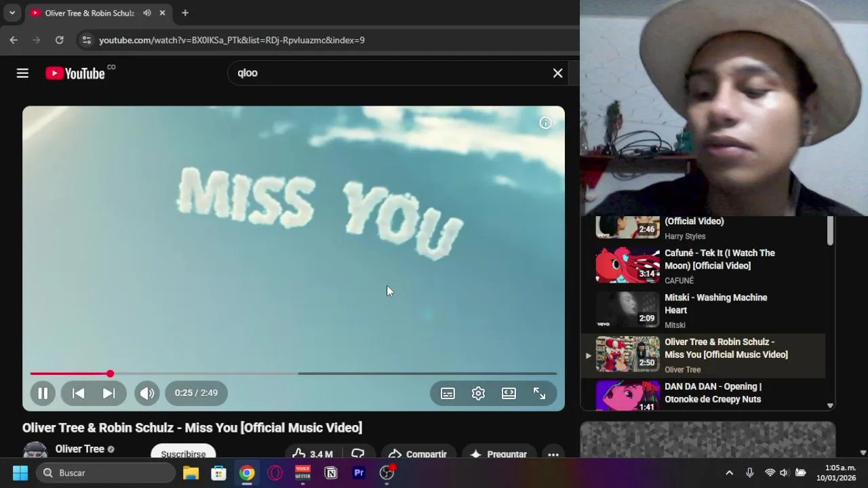Click the red progress scrubber dot
868x488 pixels.
coord(110,373)
